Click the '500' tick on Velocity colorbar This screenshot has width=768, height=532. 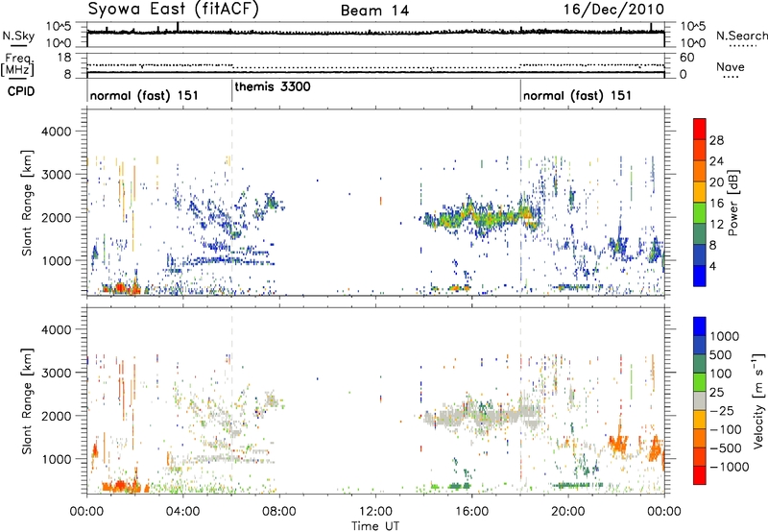click(x=721, y=355)
